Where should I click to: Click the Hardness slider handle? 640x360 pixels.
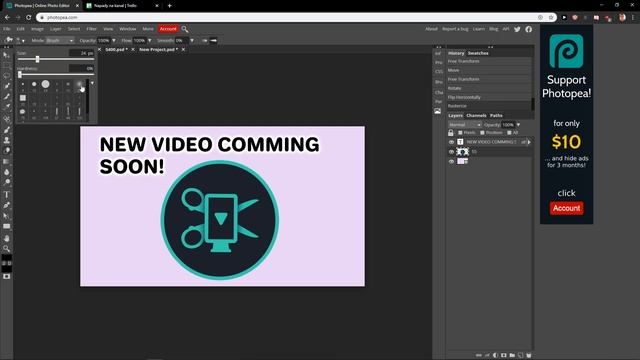[x=19, y=75]
